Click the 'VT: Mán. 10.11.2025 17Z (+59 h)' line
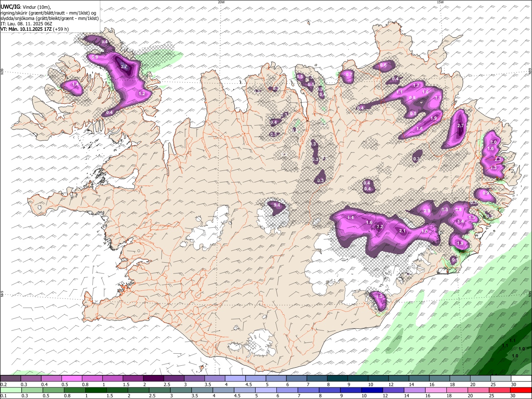The image size is (532, 399). 34,29
